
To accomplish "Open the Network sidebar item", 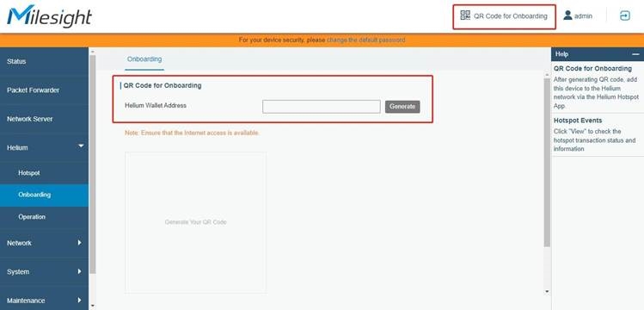I will 44,243.
